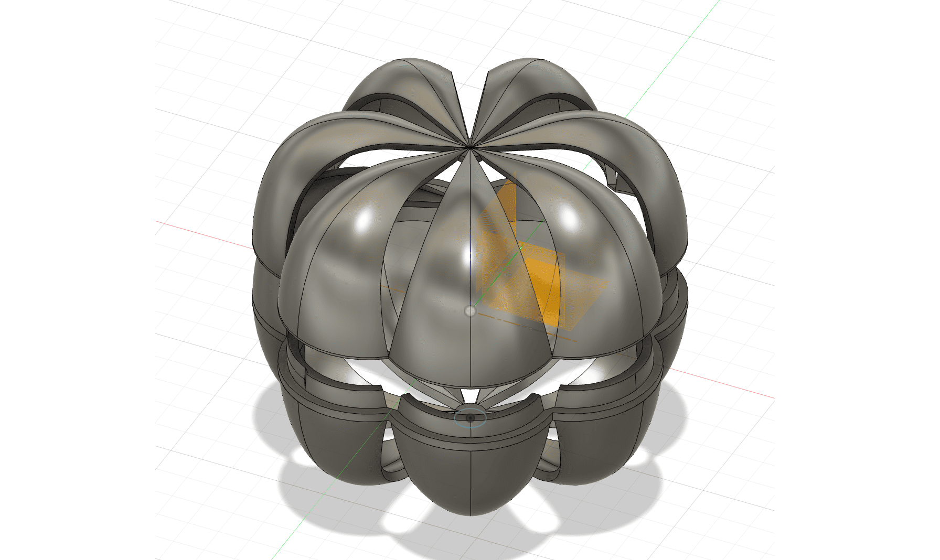Viewport: 940px width, 560px height.
Task: Select the small blue-circled point at bottom hub
Action: [470, 418]
